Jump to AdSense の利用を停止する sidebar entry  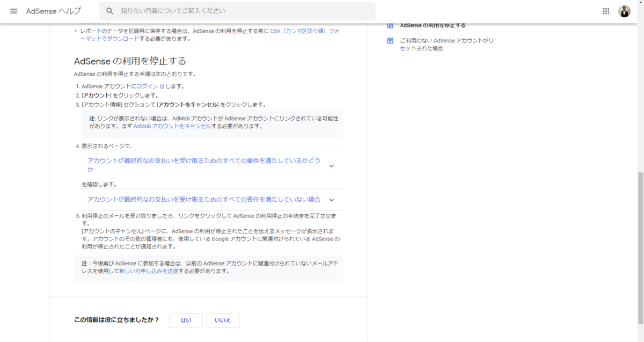[x=433, y=25]
